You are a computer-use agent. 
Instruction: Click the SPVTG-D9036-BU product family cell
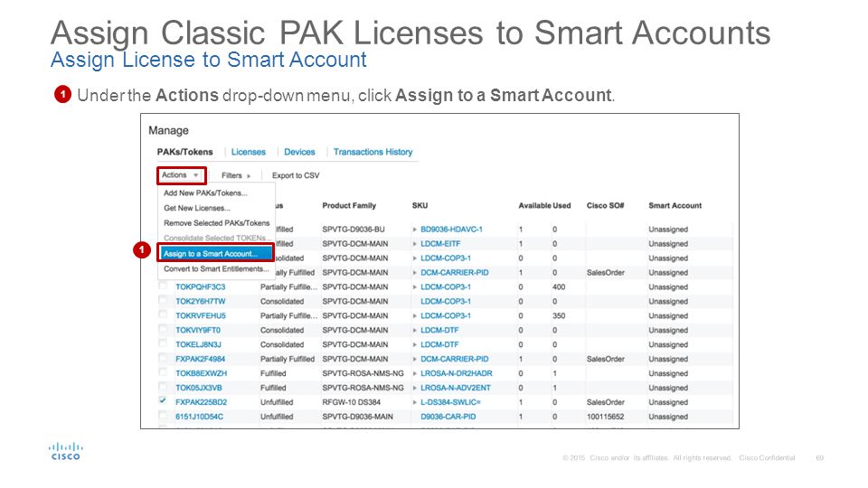pos(354,229)
